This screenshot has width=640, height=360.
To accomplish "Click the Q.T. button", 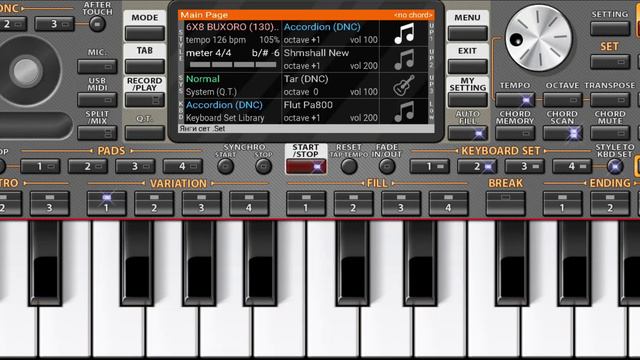I will pyautogui.click(x=145, y=133).
